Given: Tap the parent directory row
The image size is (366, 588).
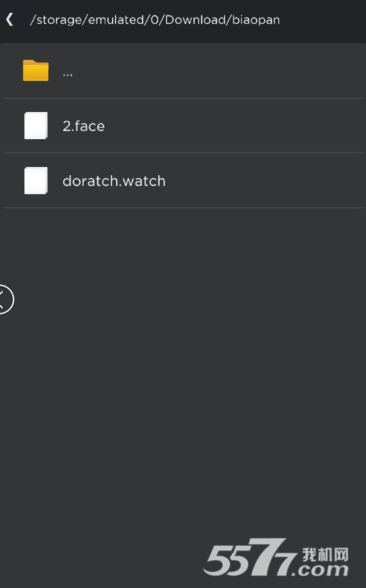Looking at the screenshot, I should 183,71.
